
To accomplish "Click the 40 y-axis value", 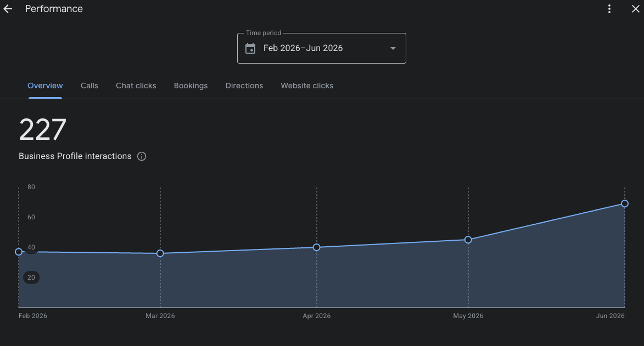I will [31, 247].
